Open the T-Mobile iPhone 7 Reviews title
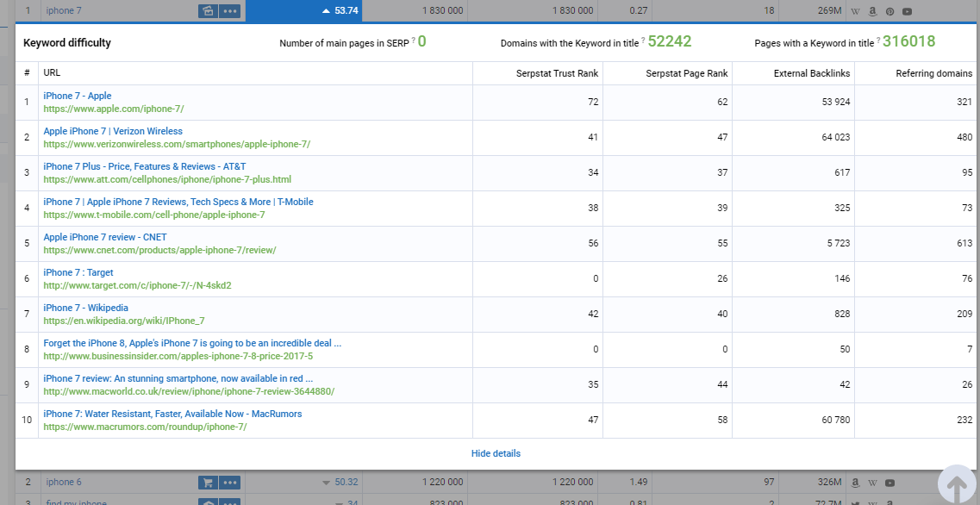980x505 pixels. [178, 202]
